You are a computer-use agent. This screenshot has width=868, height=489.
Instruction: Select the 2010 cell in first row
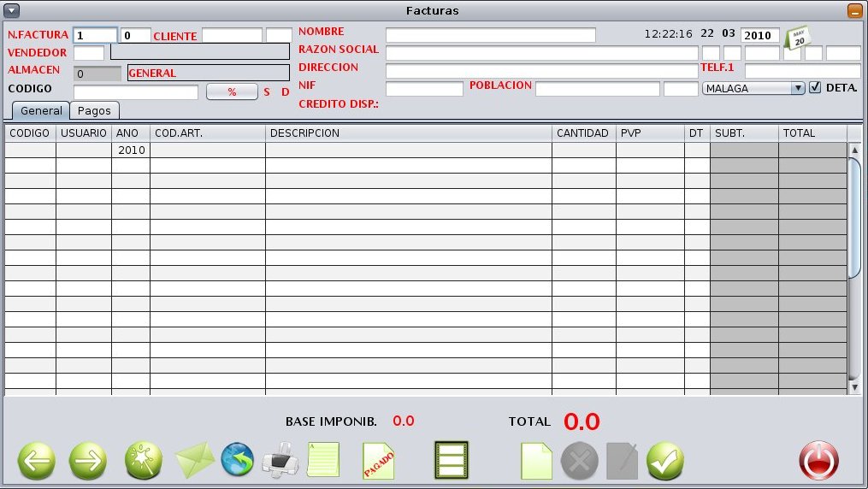[x=131, y=150]
